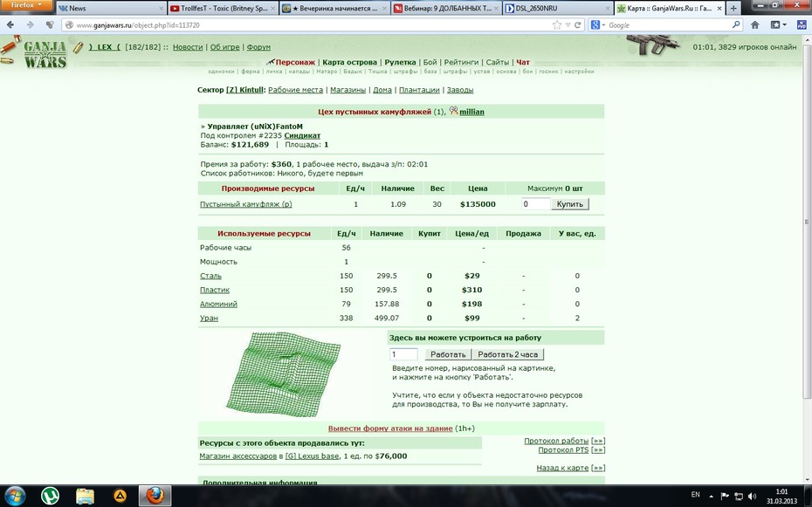
Task: Open the Firefox application menu
Action: tap(26, 5)
